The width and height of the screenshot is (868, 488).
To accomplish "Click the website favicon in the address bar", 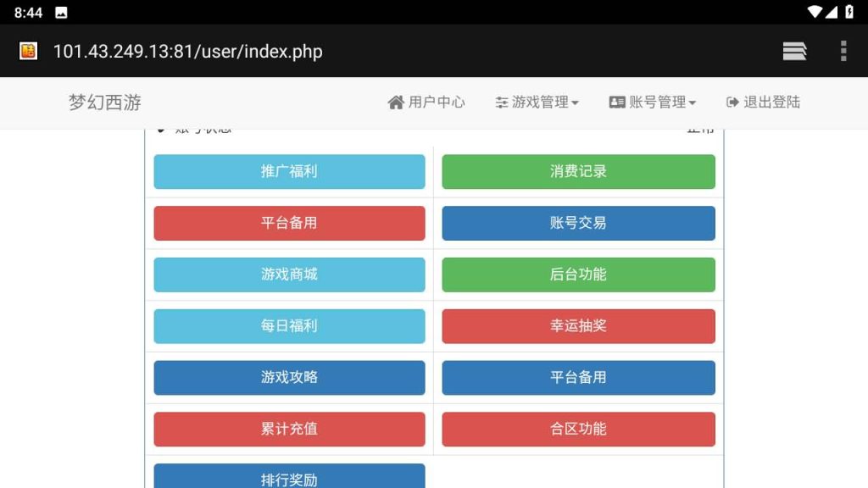I will pos(26,51).
